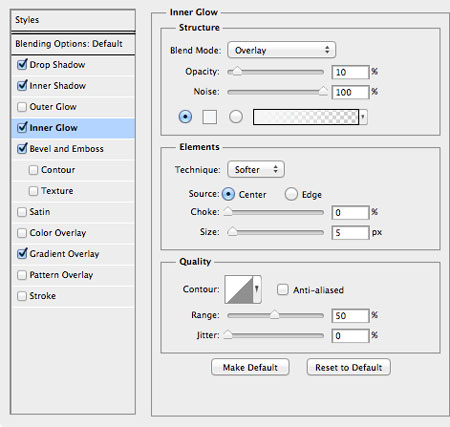Open the Contour picker dropdown arrow

257,289
